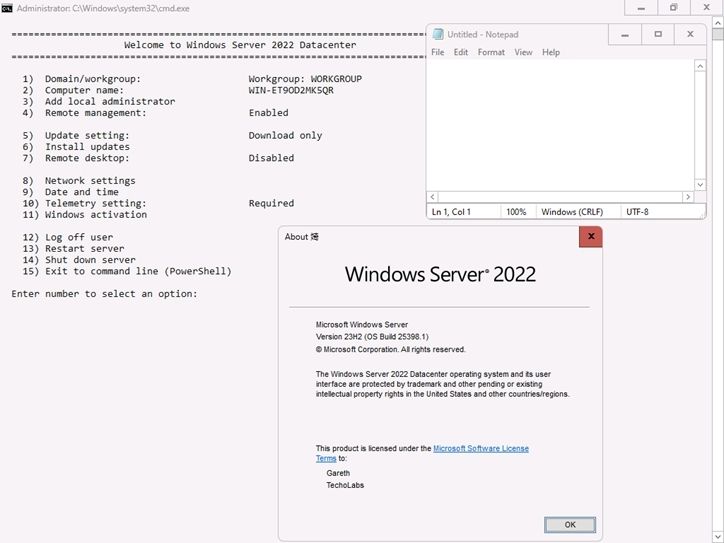Viewport: 724px width, 543px height.
Task: Open the Terms link in About dialog
Action: (x=326, y=459)
